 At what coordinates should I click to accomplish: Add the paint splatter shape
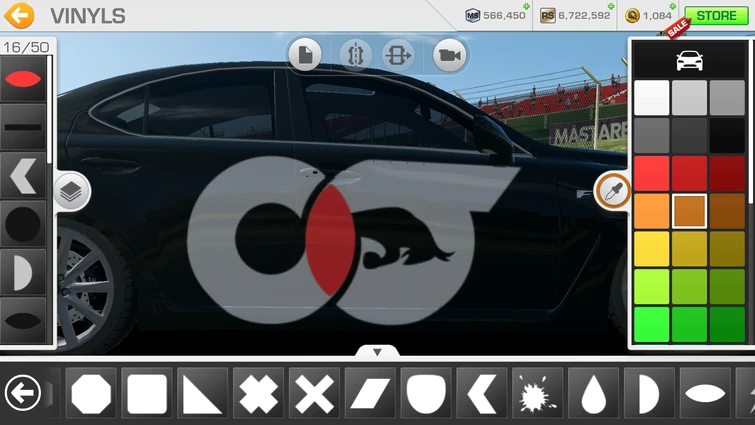point(538,393)
